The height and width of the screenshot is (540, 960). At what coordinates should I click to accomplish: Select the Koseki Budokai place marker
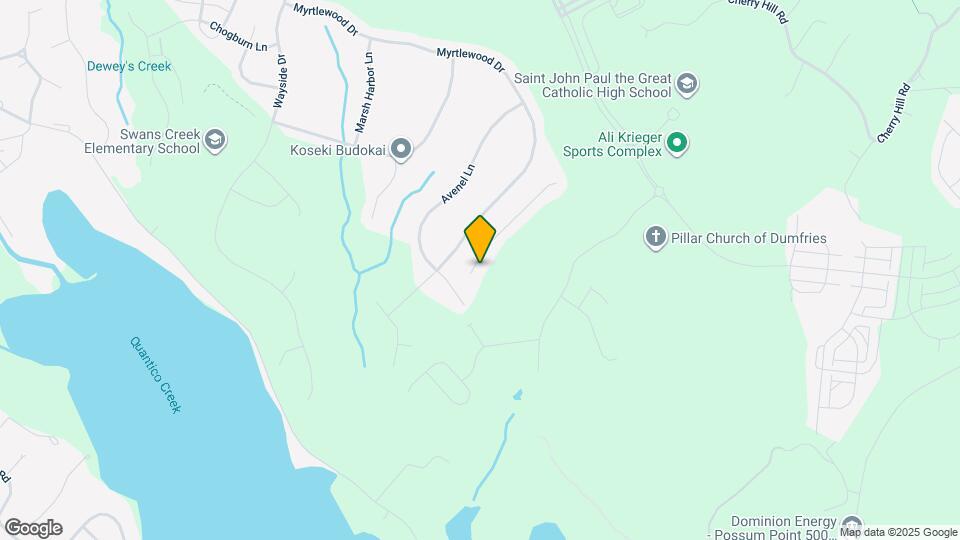pyautogui.click(x=402, y=149)
